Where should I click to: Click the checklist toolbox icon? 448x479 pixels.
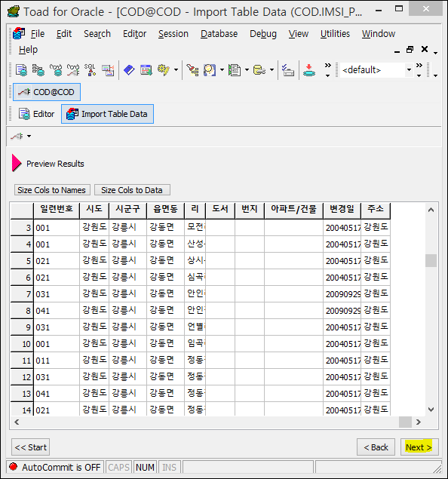[288, 70]
